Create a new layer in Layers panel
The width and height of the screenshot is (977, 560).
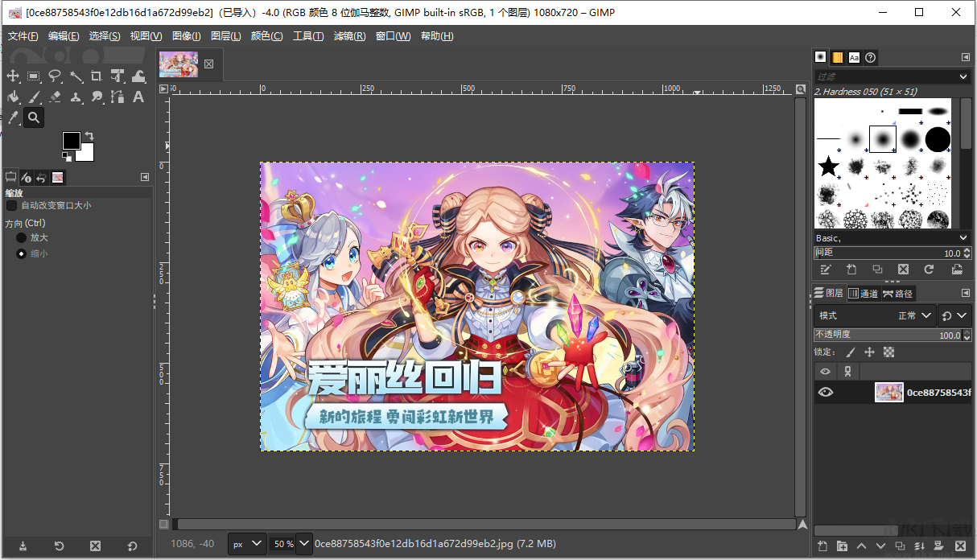coord(822,546)
